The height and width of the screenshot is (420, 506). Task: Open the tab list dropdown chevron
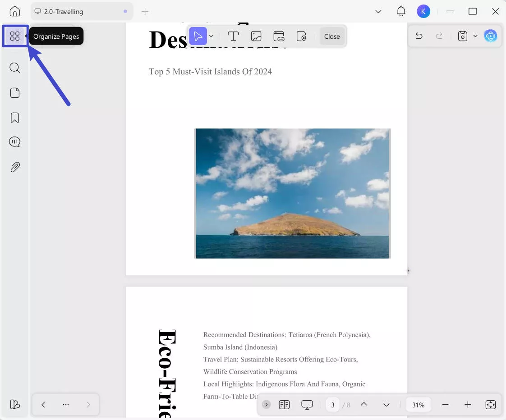pyautogui.click(x=378, y=12)
